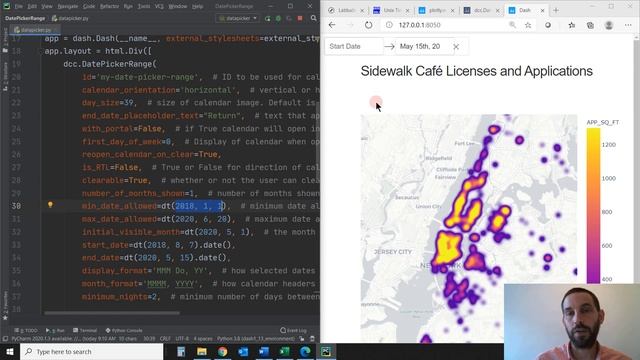This screenshot has height=360, width=640.
Task: Open the Run menu in PyCharm
Action: click(128, 6)
